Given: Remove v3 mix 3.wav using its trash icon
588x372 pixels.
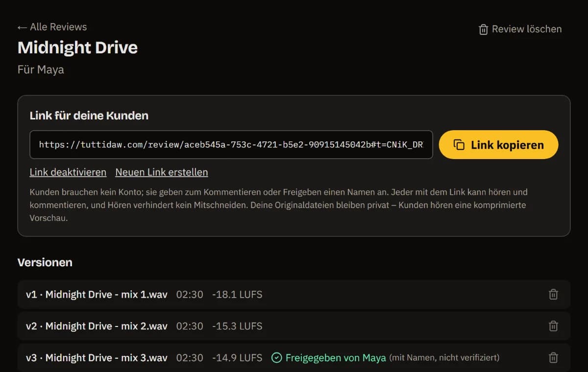Looking at the screenshot, I should pos(553,358).
